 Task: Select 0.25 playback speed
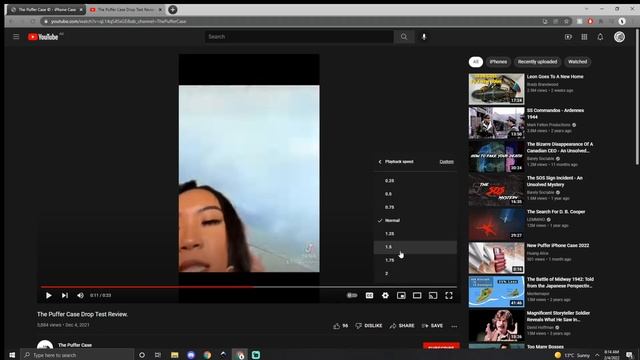coord(415,180)
